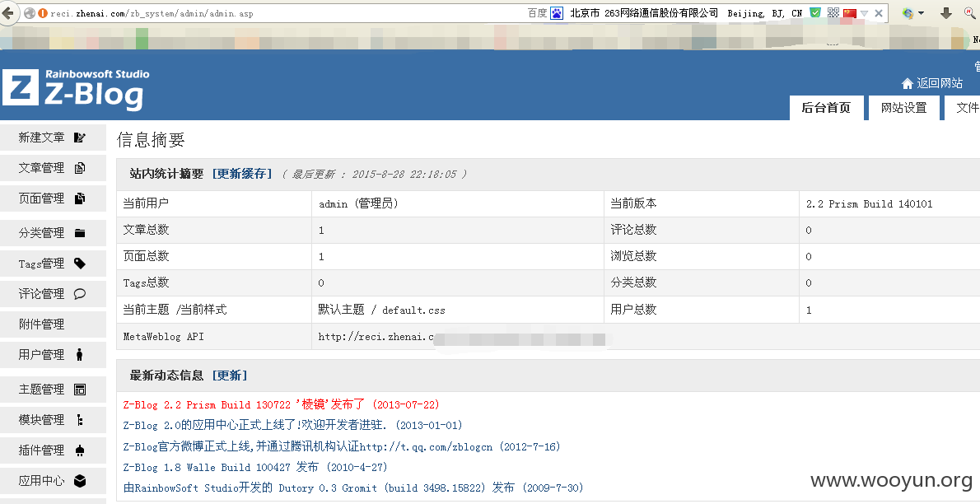The image size is (980, 504).
Task: Open the Z-Blog官方微博 announcement link
Action: pyautogui.click(x=342, y=446)
